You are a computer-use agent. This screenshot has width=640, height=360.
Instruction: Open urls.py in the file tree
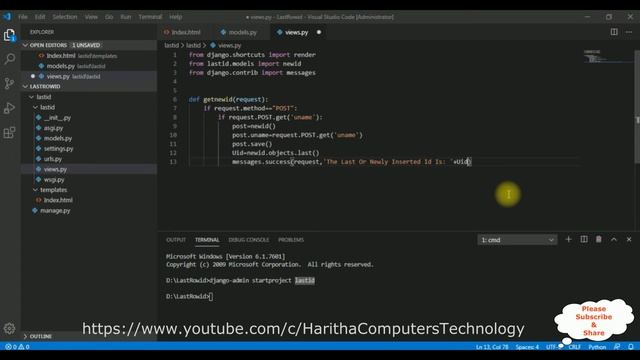[x=53, y=159]
